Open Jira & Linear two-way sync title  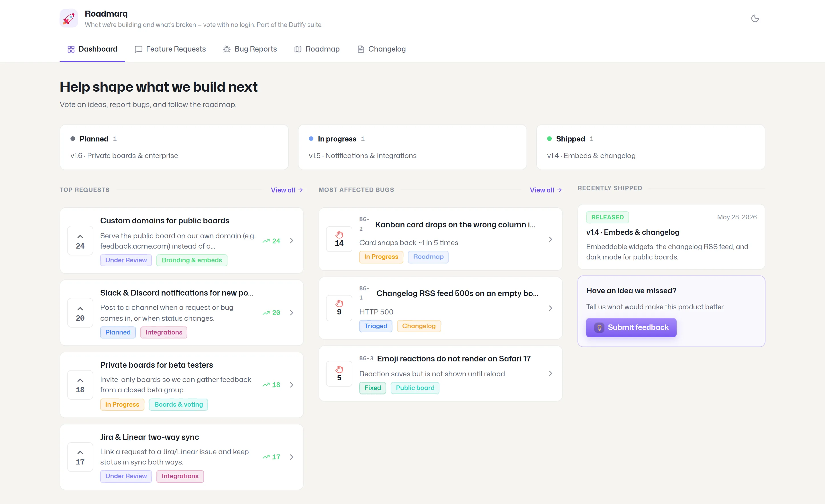coord(149,437)
